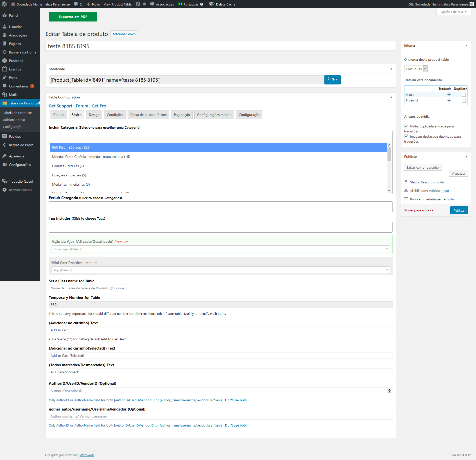Select 960 Réis category in list
The width and height of the screenshot is (476, 460).
coord(218,147)
